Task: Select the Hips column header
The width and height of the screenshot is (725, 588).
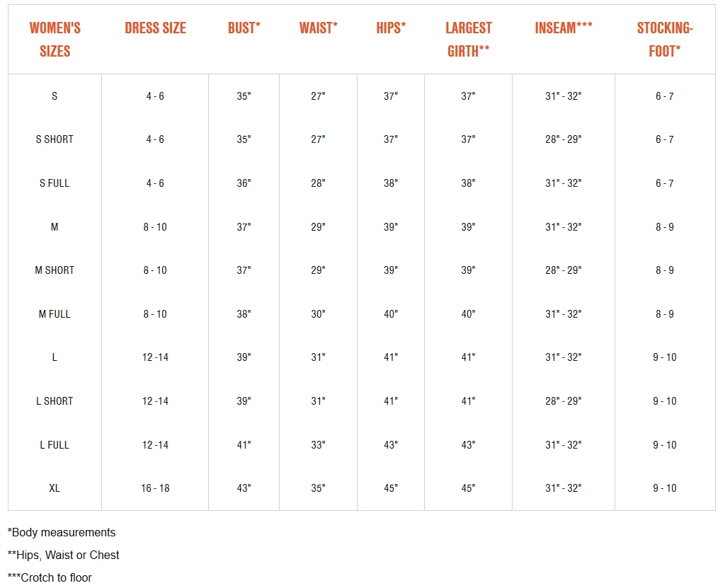Action: click(x=391, y=28)
